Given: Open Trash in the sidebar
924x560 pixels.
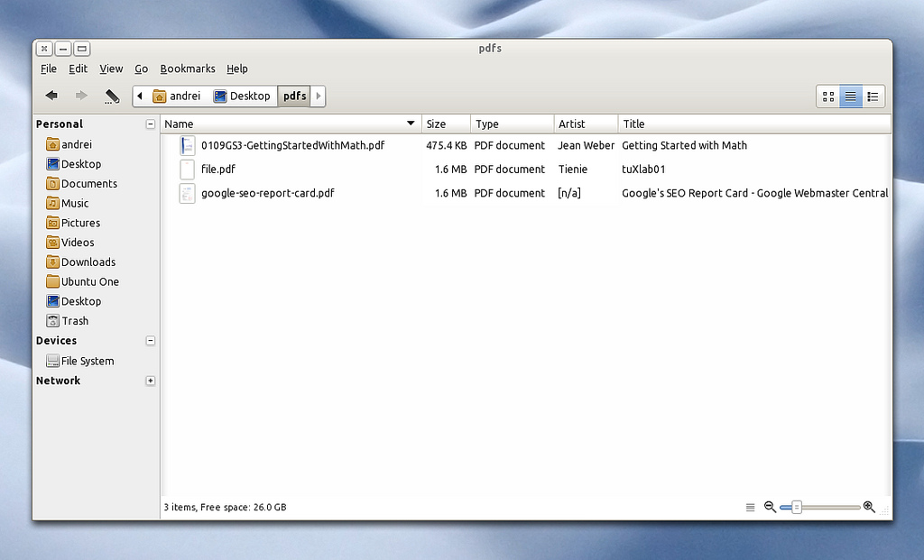Looking at the screenshot, I should click(x=75, y=321).
